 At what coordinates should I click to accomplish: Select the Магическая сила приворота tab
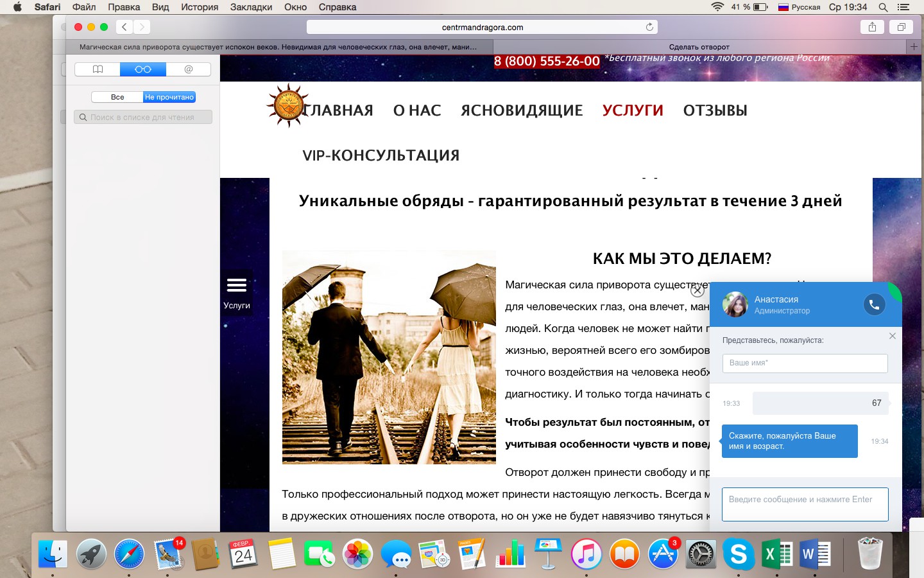[x=279, y=47]
